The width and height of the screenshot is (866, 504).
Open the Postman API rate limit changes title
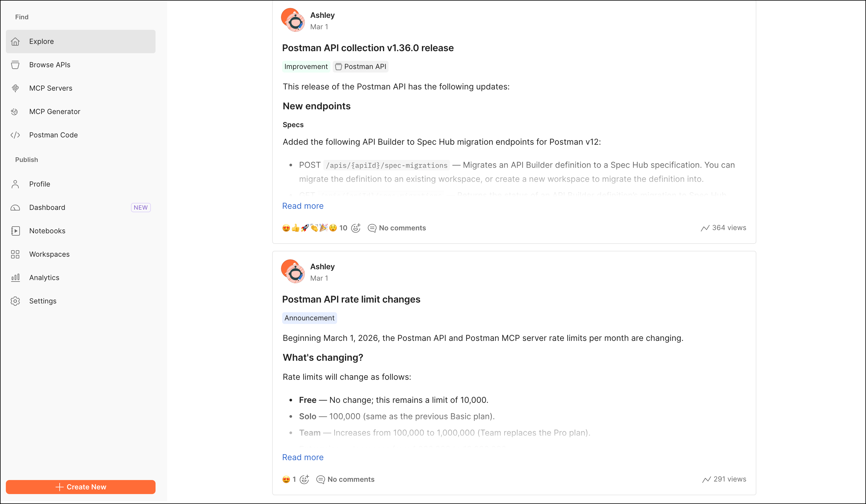click(351, 299)
